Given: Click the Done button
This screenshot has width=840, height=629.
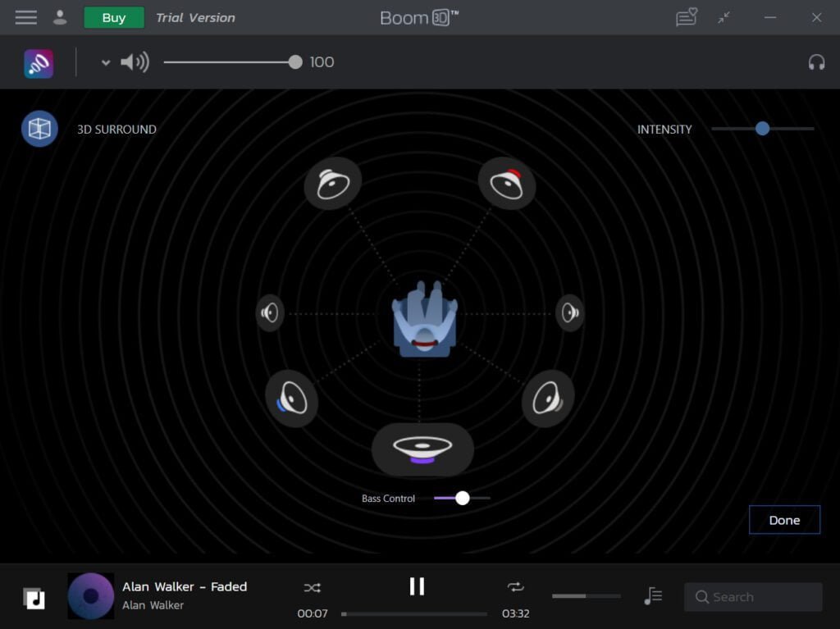Looking at the screenshot, I should (x=784, y=520).
